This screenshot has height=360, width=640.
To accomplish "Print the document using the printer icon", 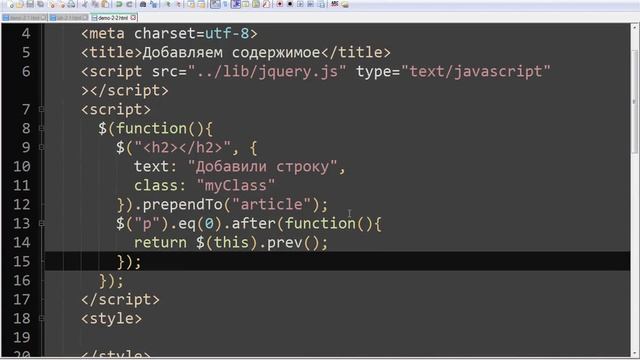I will (x=71, y=4).
